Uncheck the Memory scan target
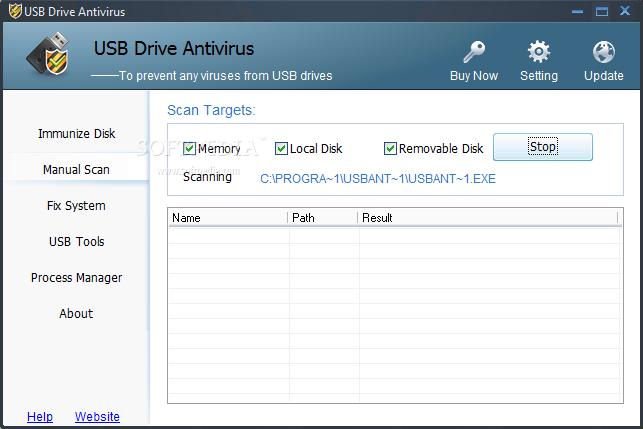The image size is (643, 429). point(189,148)
